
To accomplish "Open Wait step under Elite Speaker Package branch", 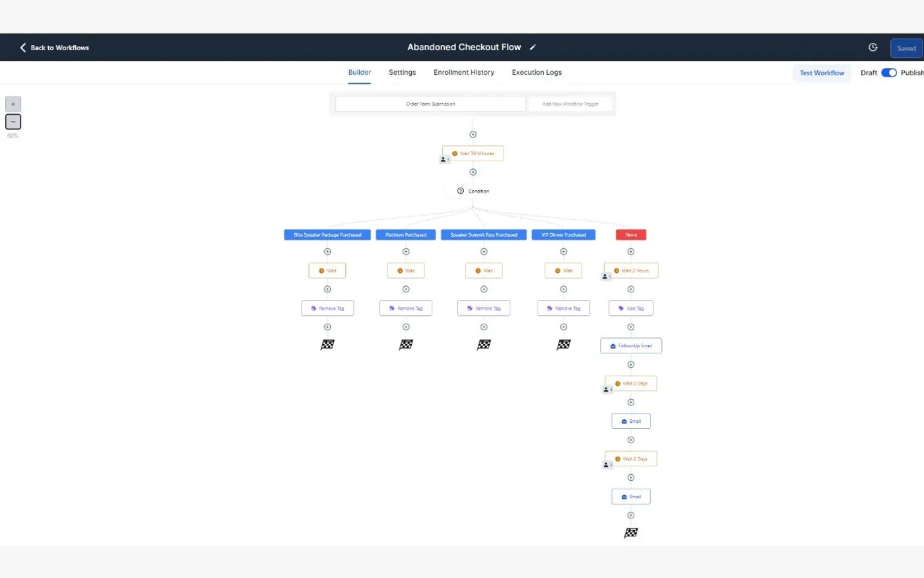I will coord(327,270).
